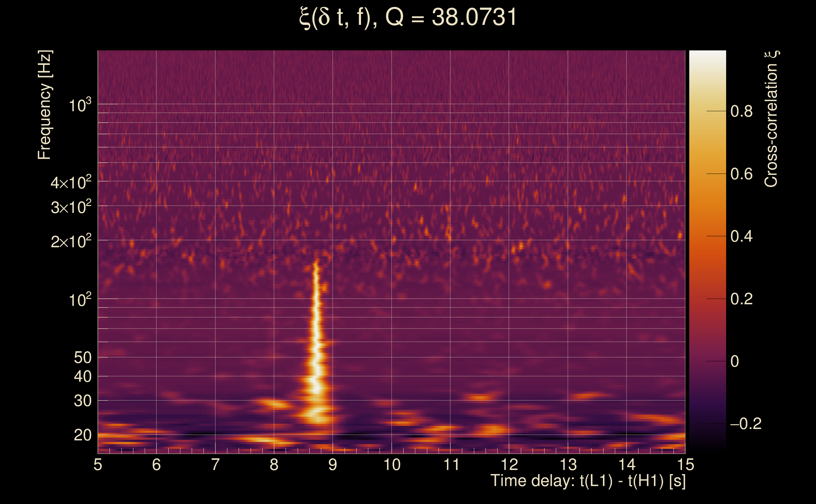816x504 pixels.
Task: Click the Cross-correlation ξ colorbar label
Action: (771, 119)
